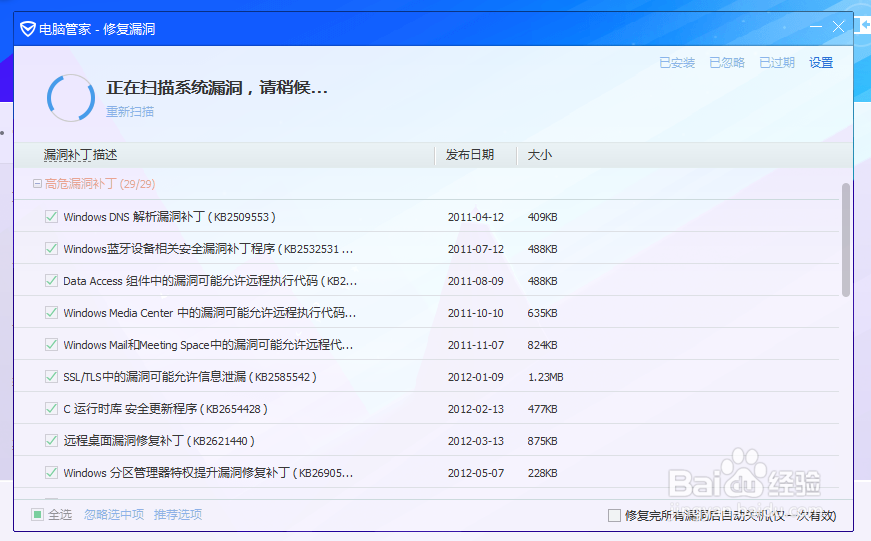Select the Windows Mail和Meeting Space row text

(208, 345)
